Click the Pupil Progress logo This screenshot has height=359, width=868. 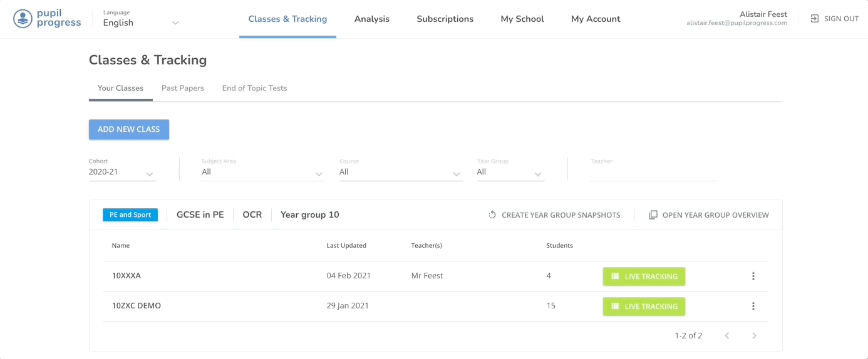click(x=47, y=19)
